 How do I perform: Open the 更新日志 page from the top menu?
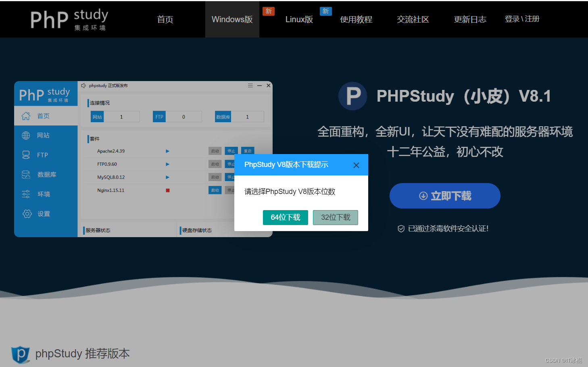click(470, 19)
